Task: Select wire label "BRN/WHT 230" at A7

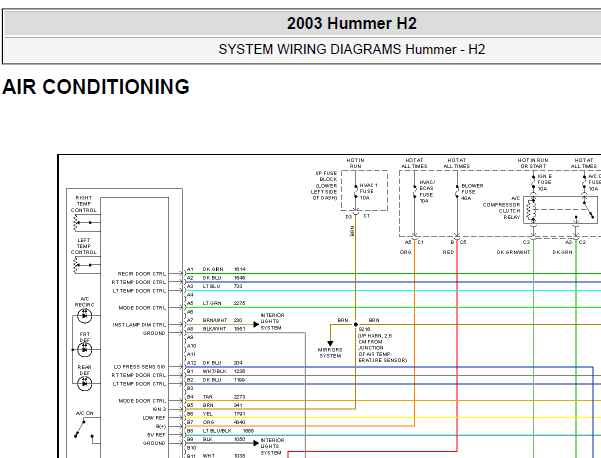Action: pos(223,320)
